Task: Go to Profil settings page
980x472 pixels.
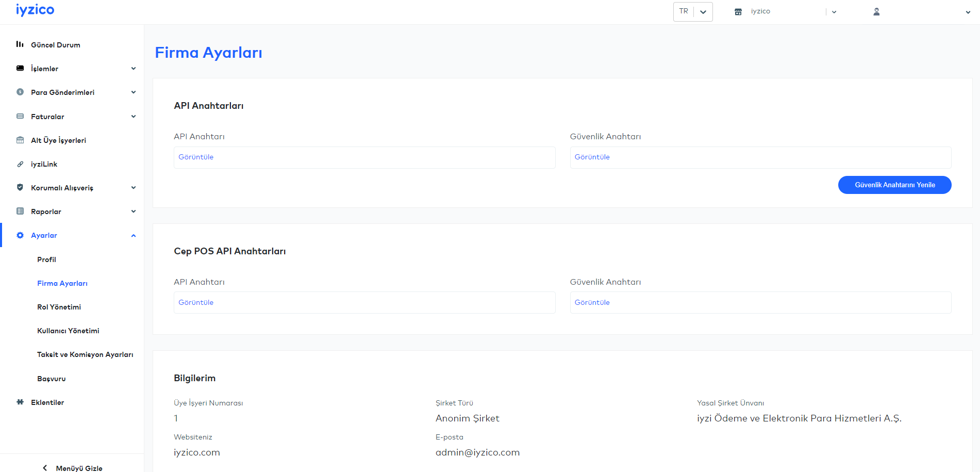Action: tap(46, 259)
